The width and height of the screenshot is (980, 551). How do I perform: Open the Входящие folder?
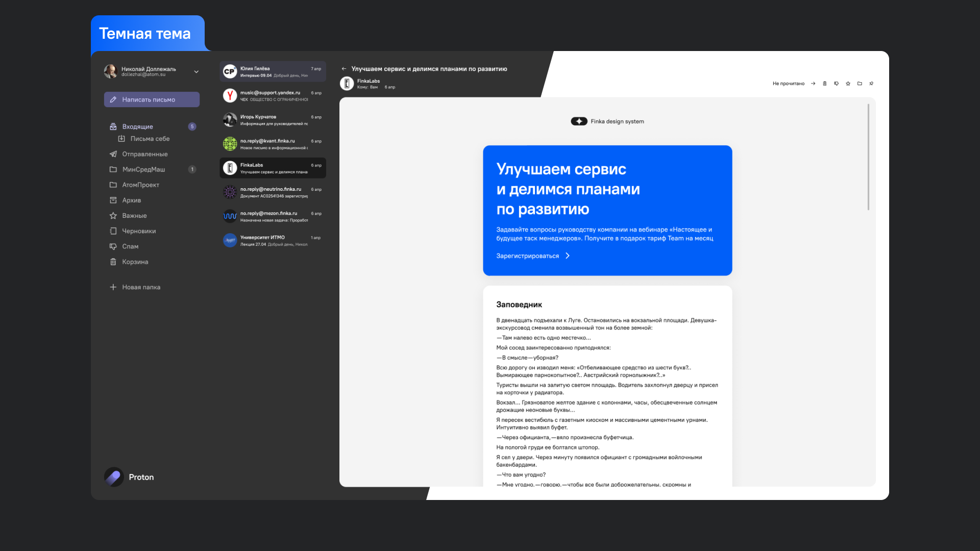pos(137,127)
